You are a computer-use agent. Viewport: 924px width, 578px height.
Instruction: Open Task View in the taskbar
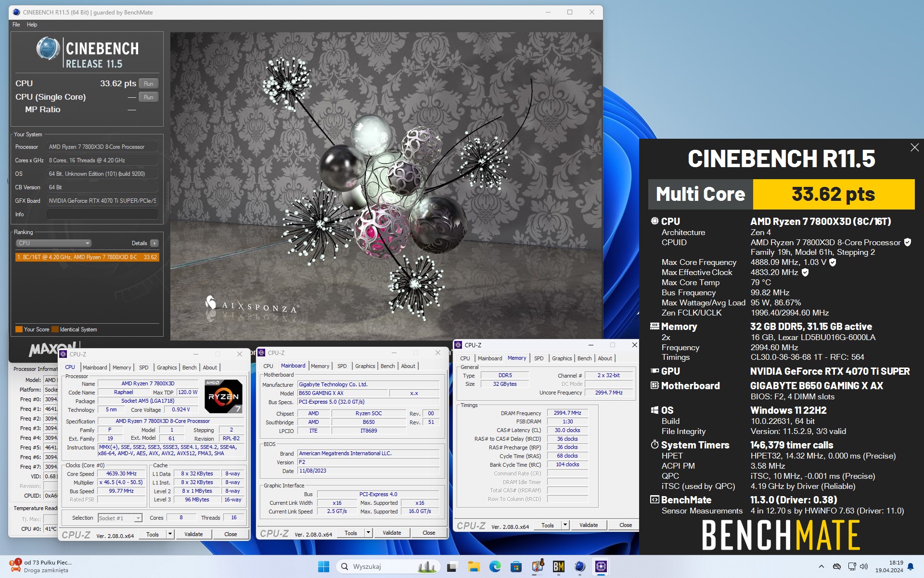pos(451,566)
